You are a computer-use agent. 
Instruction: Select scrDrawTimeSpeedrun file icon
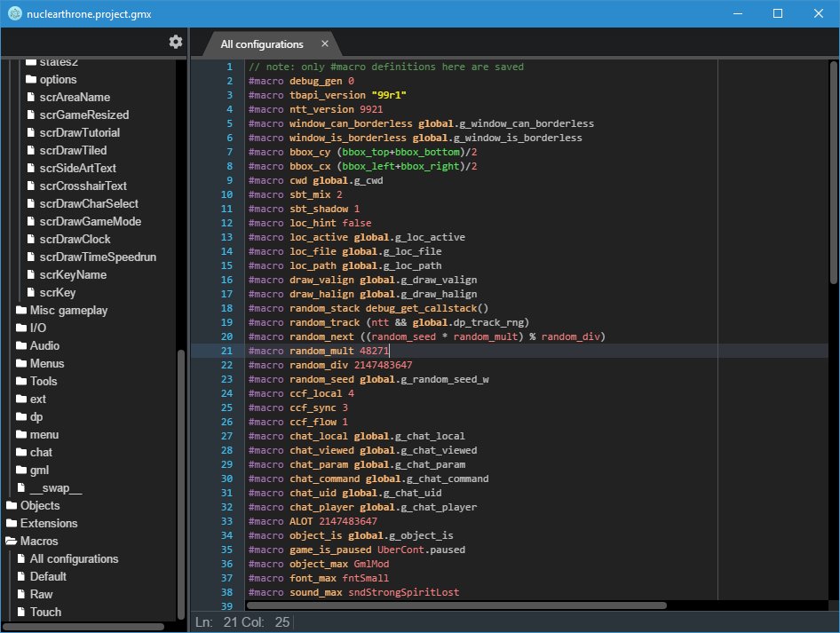pos(31,257)
